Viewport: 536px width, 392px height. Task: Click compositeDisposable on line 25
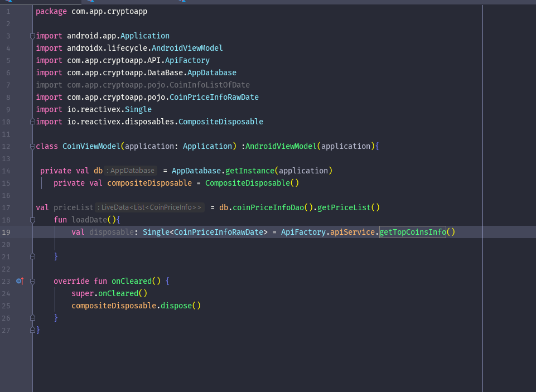[114, 306]
